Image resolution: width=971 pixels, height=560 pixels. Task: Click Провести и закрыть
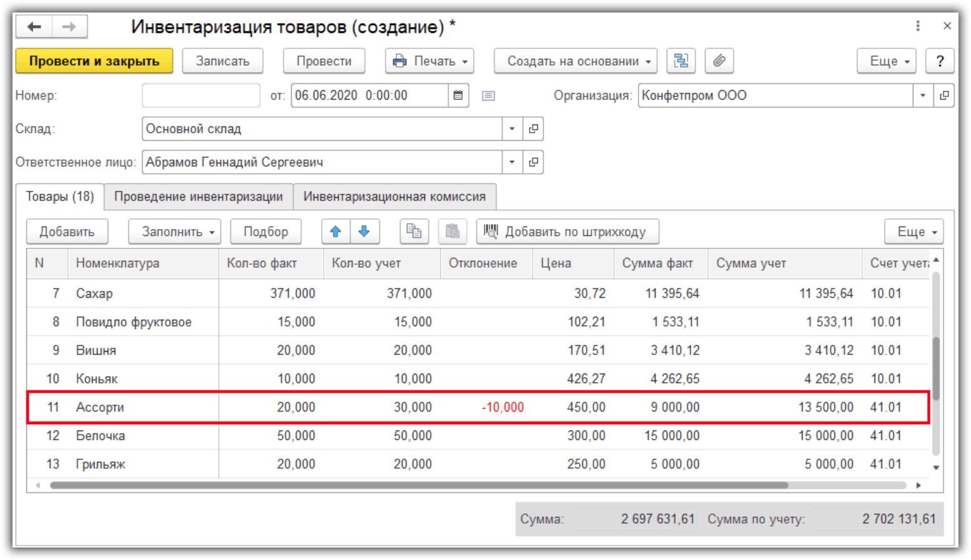pyautogui.click(x=95, y=61)
